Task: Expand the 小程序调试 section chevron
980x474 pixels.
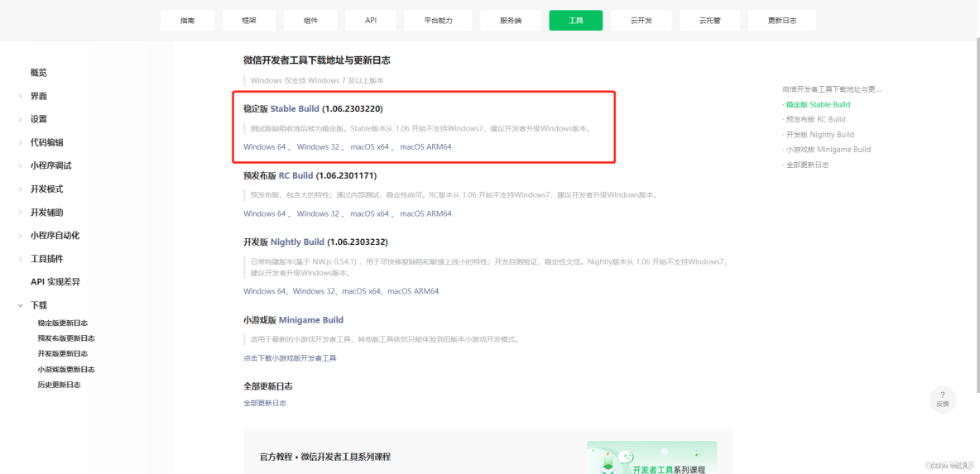Action: [21, 166]
